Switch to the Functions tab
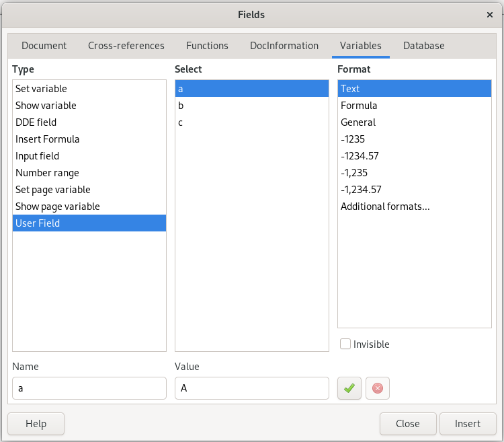Viewport: 504px width, 442px height. [207, 46]
